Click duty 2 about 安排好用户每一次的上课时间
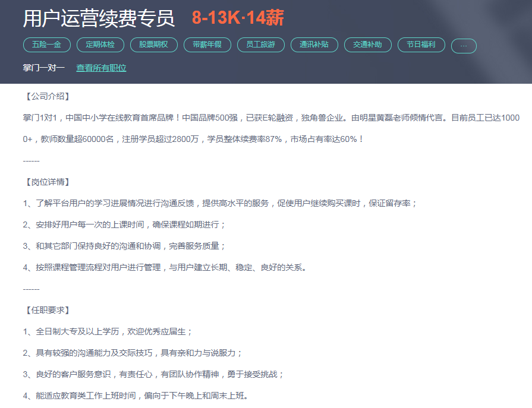Viewport: 532px width, 408px height. [124, 224]
